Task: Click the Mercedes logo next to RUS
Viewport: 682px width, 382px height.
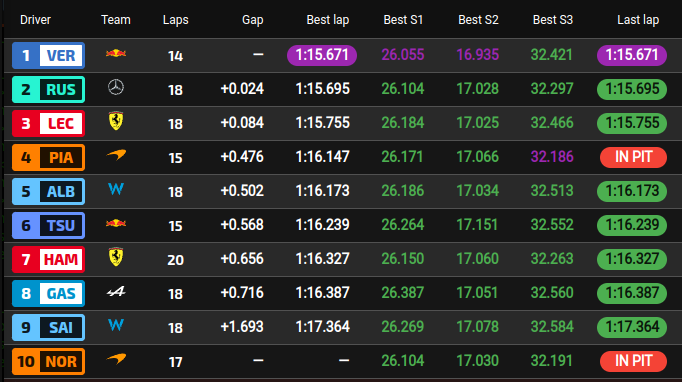Action: click(x=116, y=87)
